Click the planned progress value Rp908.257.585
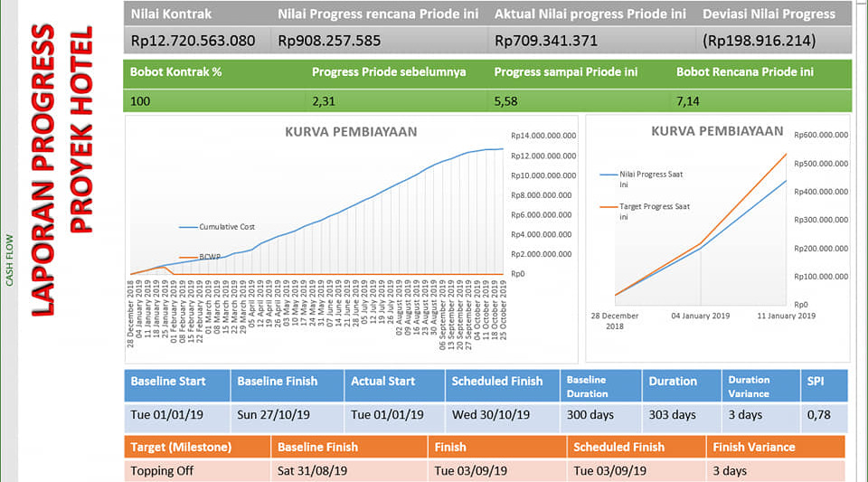The height and width of the screenshot is (482, 868). [329, 41]
